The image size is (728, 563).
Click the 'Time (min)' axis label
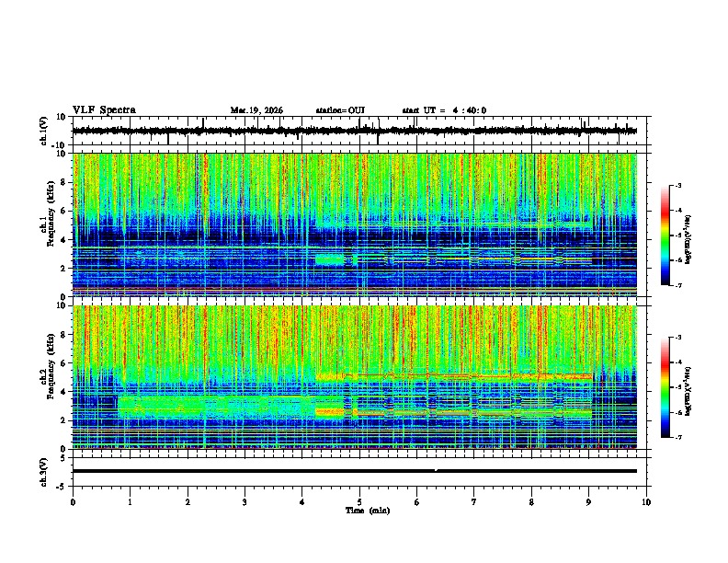(368, 511)
